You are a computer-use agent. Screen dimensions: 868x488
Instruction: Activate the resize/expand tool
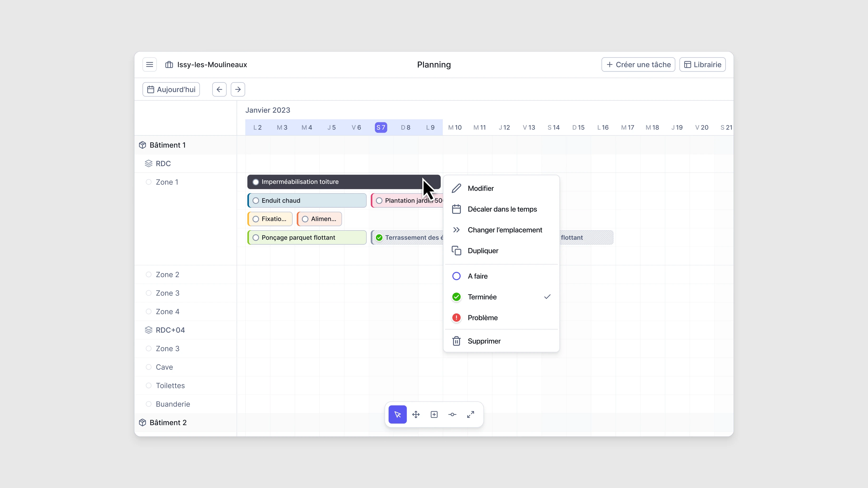coord(470,414)
